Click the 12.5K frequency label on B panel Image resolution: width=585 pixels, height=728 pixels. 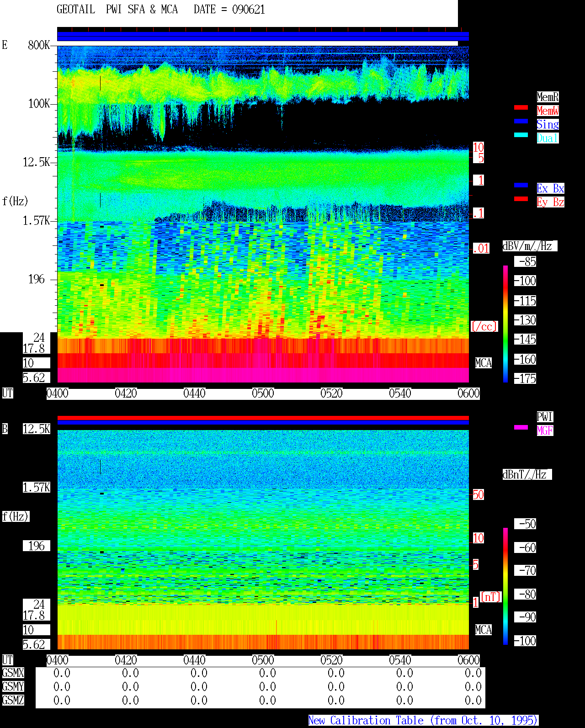pyautogui.click(x=37, y=429)
